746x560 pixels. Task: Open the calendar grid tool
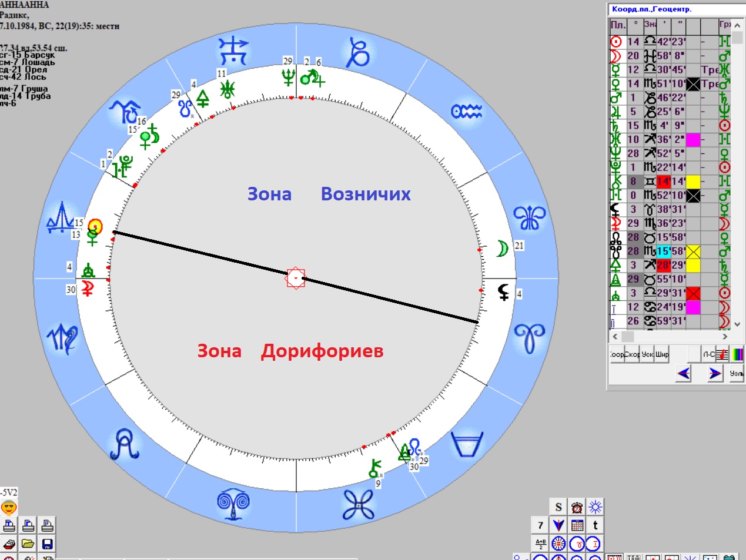[577, 525]
